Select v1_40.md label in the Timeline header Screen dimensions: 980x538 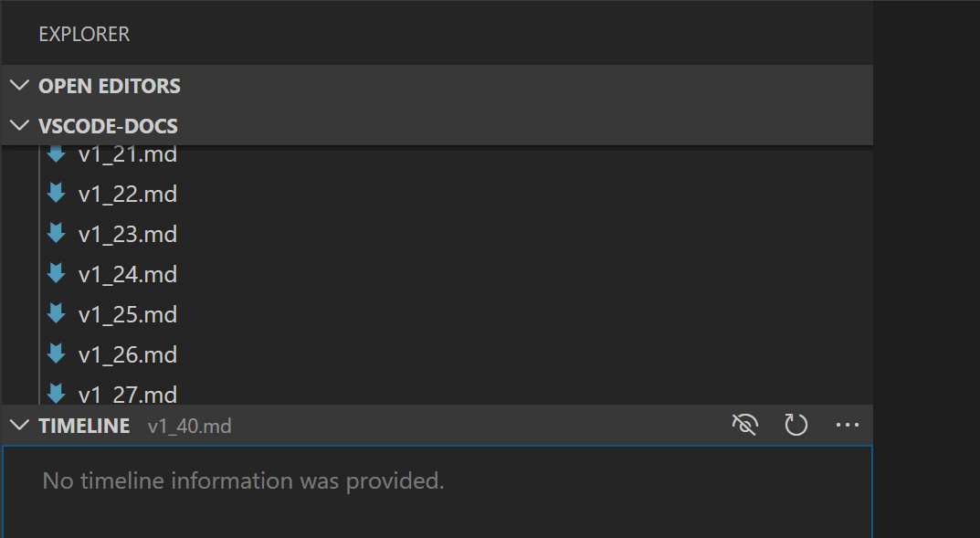click(190, 426)
